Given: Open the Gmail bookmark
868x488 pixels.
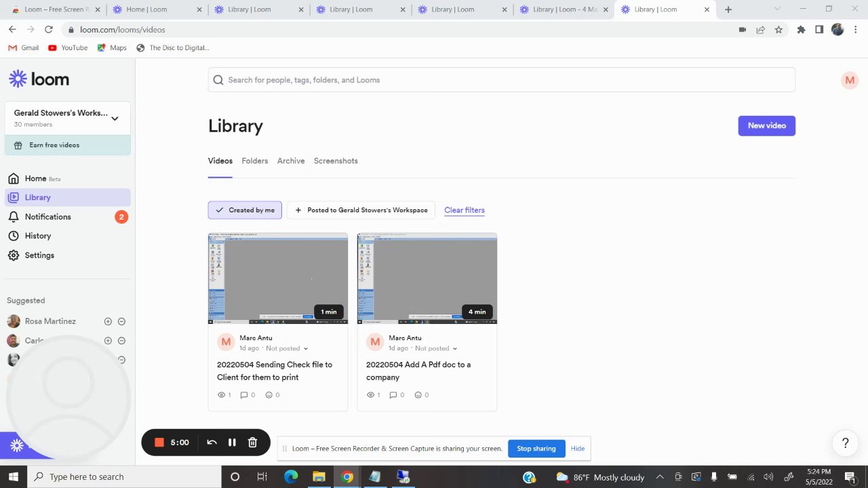Looking at the screenshot, I should coord(24,48).
